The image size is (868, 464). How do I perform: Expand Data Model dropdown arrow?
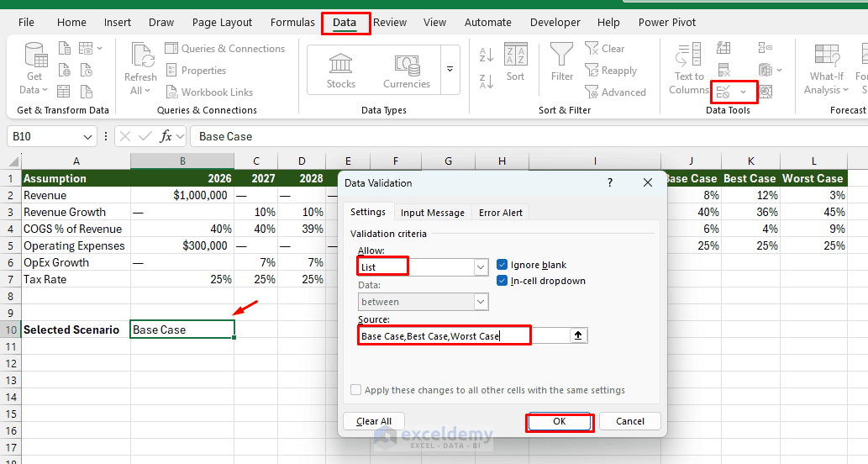[780, 71]
